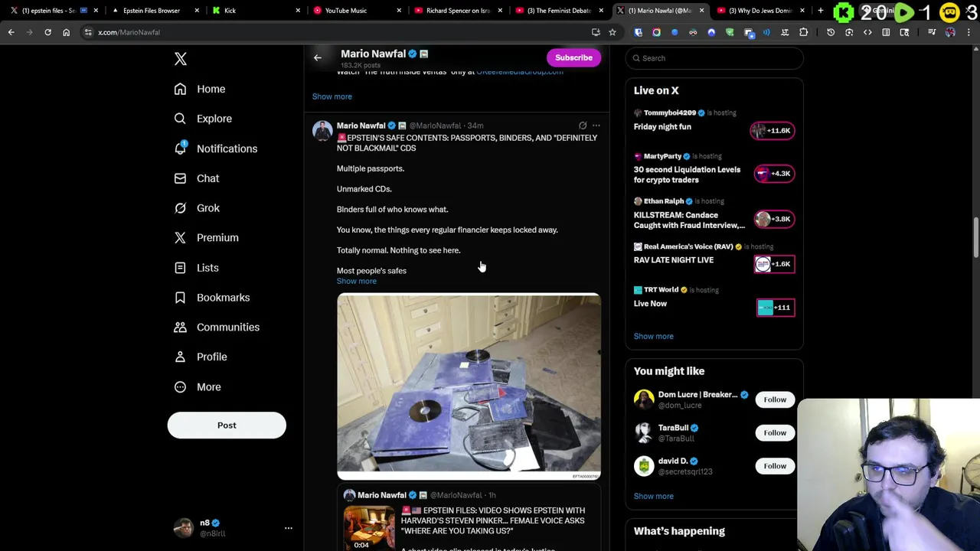Open Lists in the sidebar
This screenshot has height=551, width=980.
tap(196, 268)
